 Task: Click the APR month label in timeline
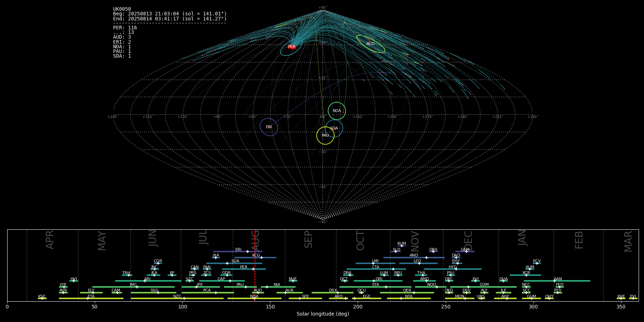click(x=50, y=240)
